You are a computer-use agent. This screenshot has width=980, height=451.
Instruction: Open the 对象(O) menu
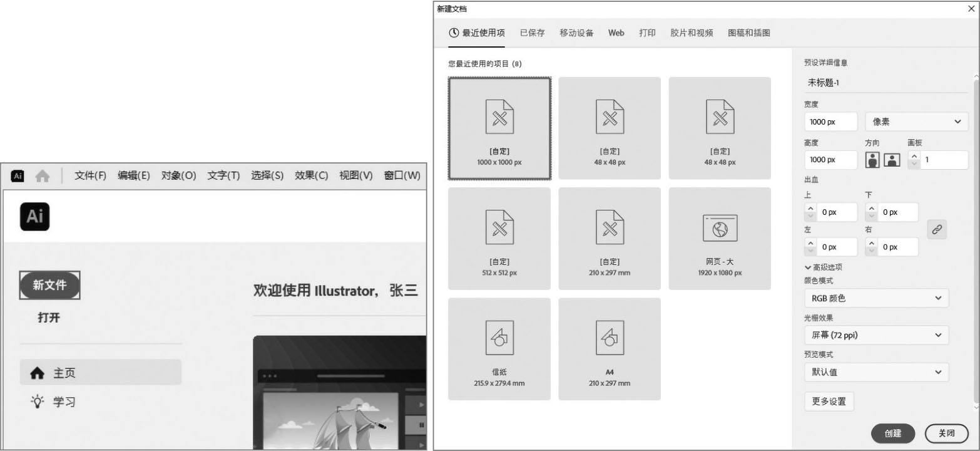click(179, 176)
